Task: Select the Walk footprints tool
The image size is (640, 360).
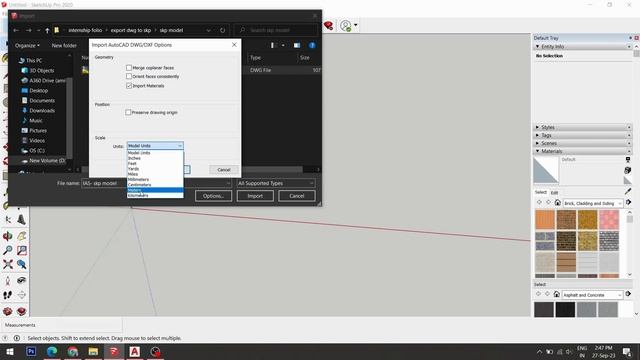Action: (x=7, y=295)
